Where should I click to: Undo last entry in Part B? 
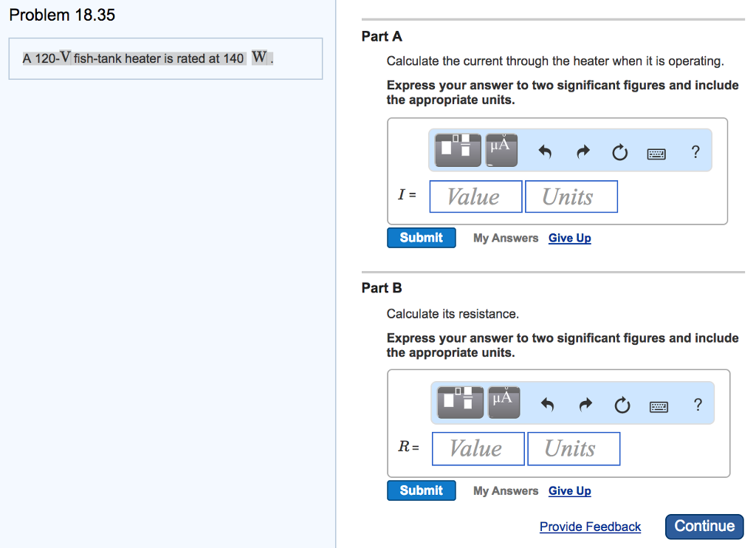pos(547,405)
